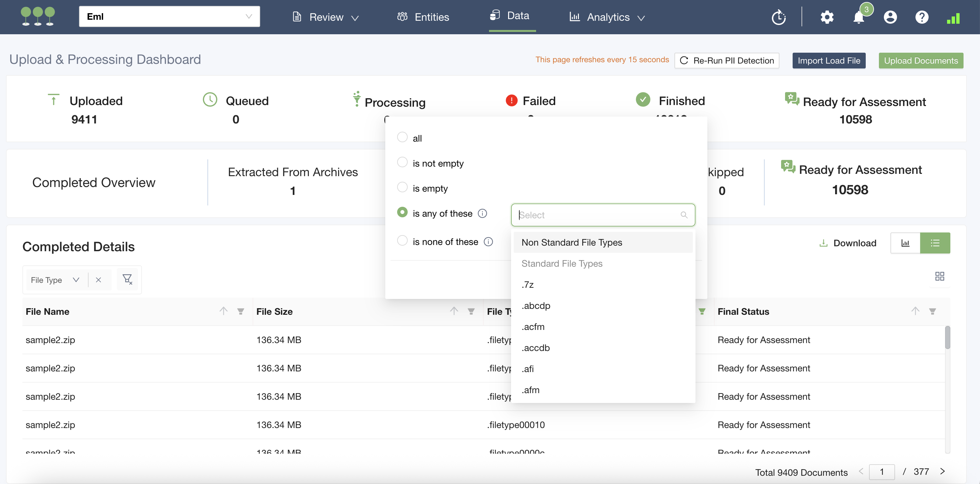Click the Upload Documents button
The width and height of the screenshot is (980, 484).
click(921, 61)
